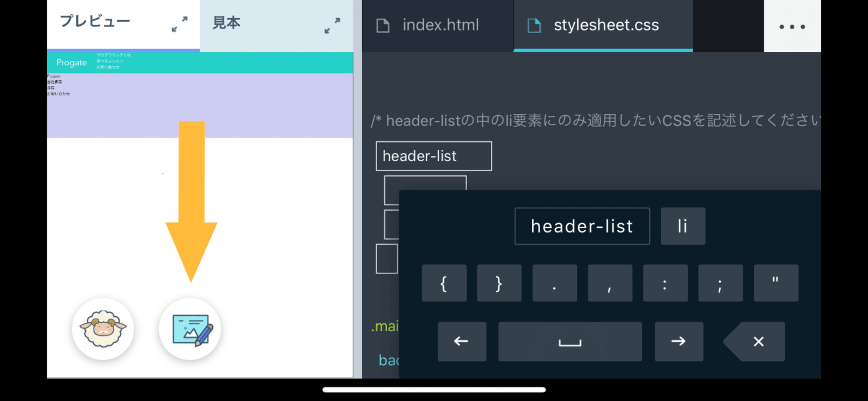Tap the semicolon key
868x401 pixels.
720,283
